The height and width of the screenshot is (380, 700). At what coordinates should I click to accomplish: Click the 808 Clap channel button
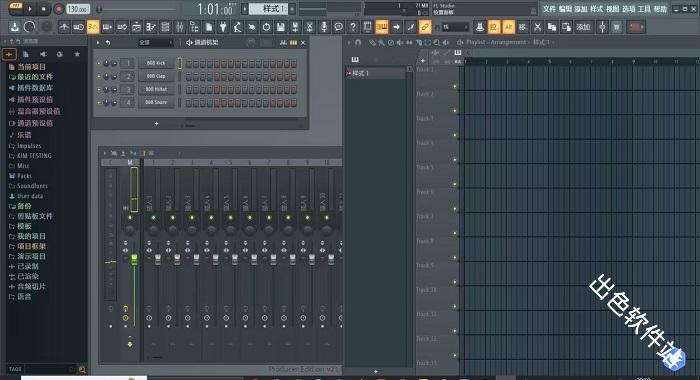(x=156, y=76)
